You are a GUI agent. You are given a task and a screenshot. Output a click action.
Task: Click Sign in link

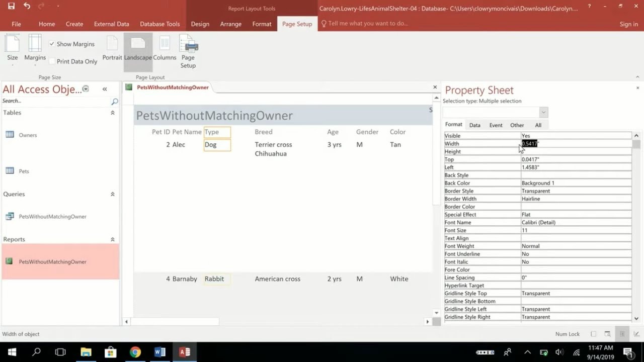(629, 24)
